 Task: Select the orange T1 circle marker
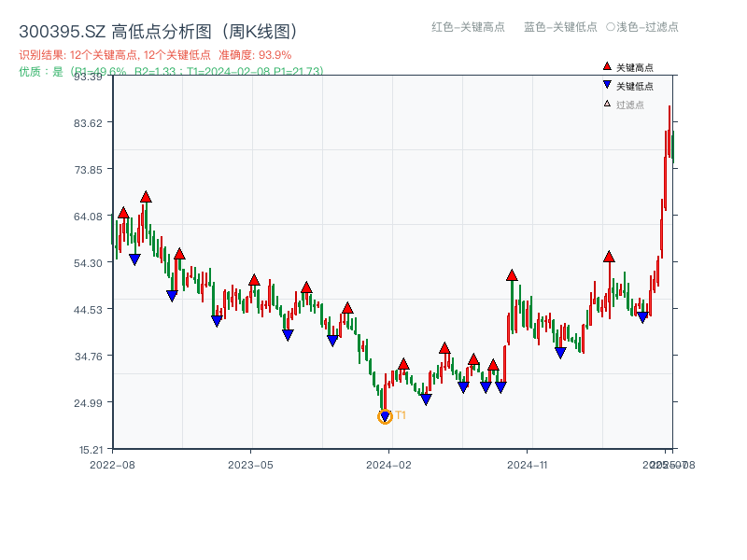pyautogui.click(x=385, y=416)
